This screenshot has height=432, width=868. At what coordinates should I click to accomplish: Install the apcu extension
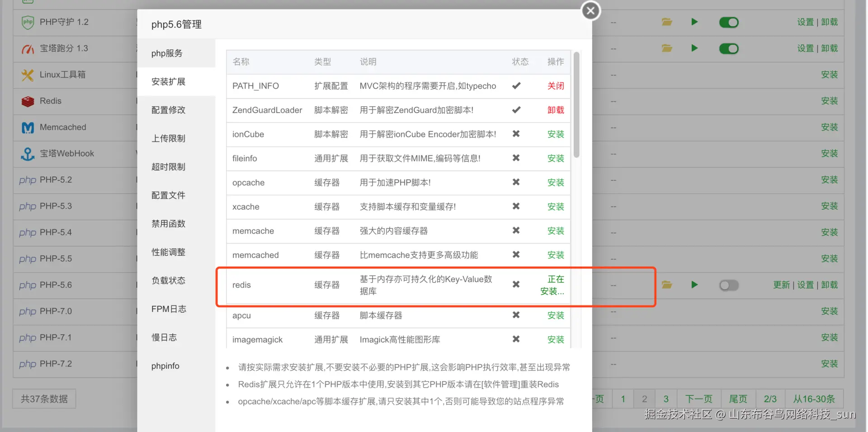(556, 315)
